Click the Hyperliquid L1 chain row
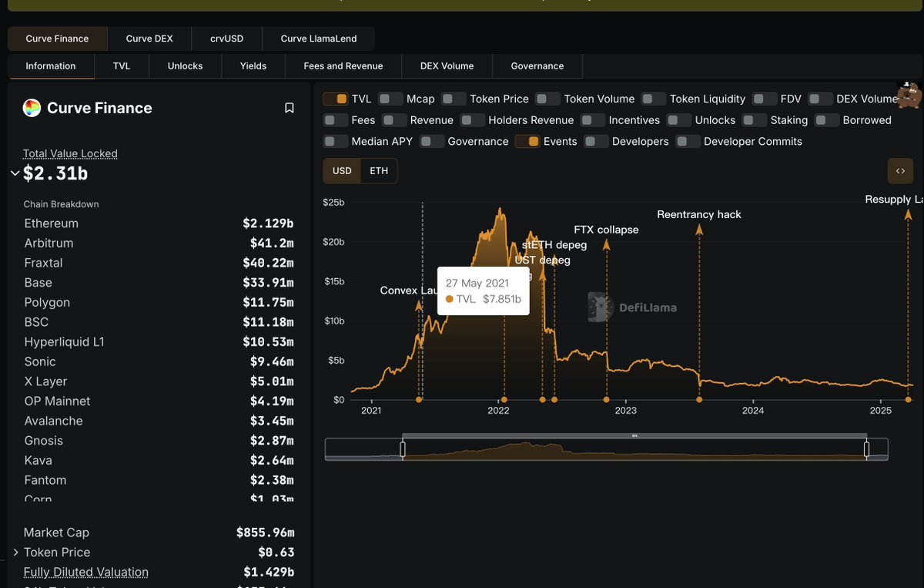The width and height of the screenshot is (924, 588). [159, 341]
